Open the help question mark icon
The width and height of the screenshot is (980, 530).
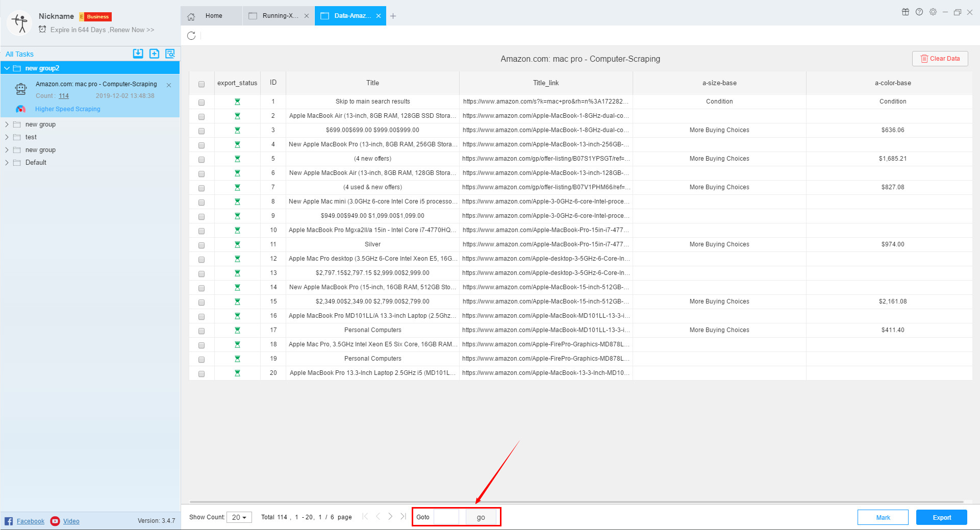[919, 12]
